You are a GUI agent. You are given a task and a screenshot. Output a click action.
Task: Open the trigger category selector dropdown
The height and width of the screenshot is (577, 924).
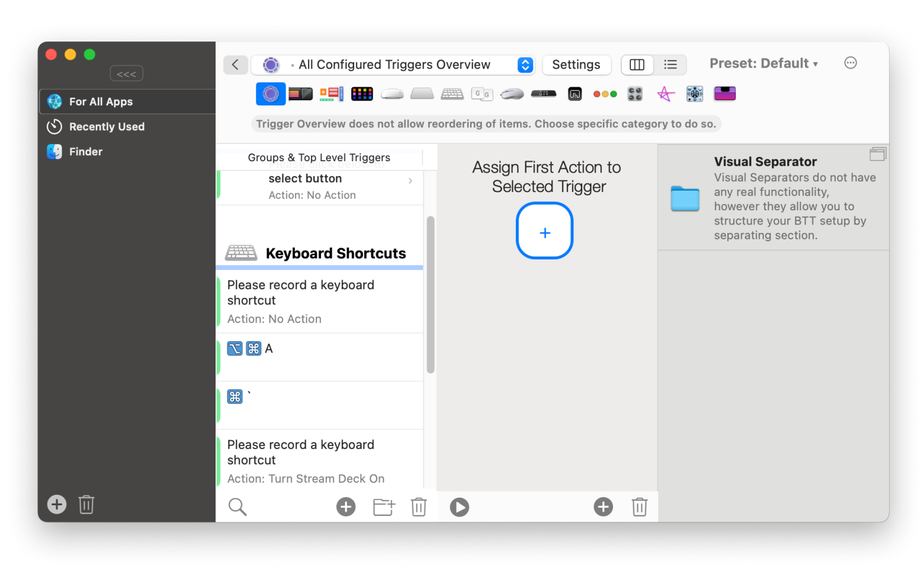tap(525, 65)
